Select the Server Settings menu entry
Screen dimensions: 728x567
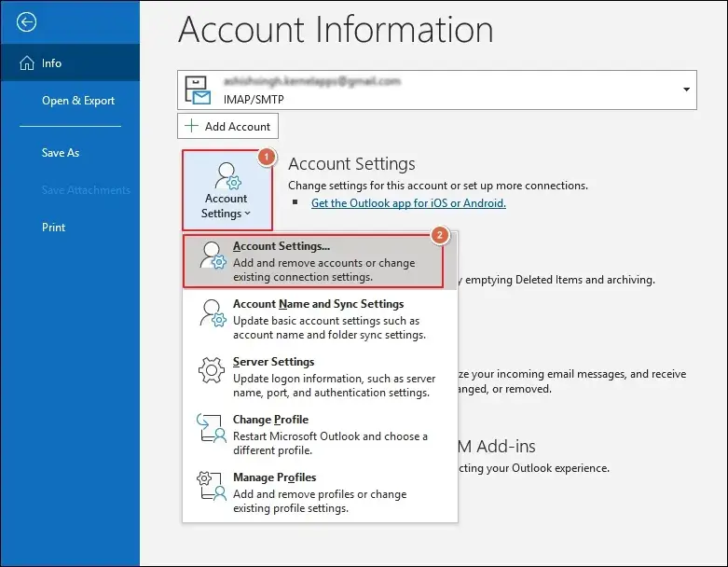[320, 377]
